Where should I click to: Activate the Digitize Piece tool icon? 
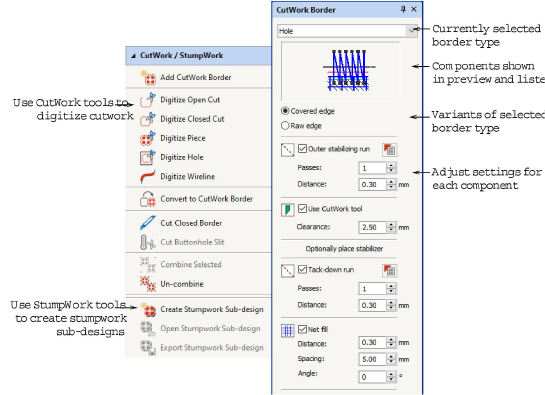pos(148,138)
